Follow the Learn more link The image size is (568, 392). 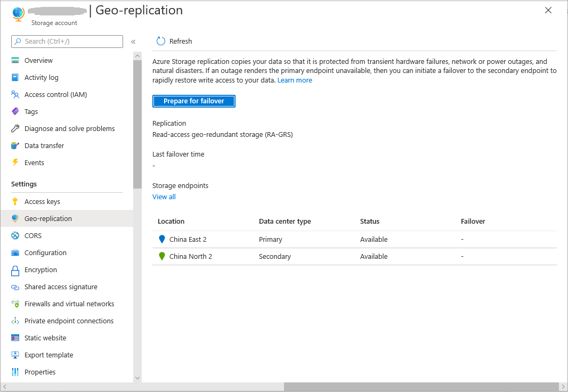(x=295, y=80)
